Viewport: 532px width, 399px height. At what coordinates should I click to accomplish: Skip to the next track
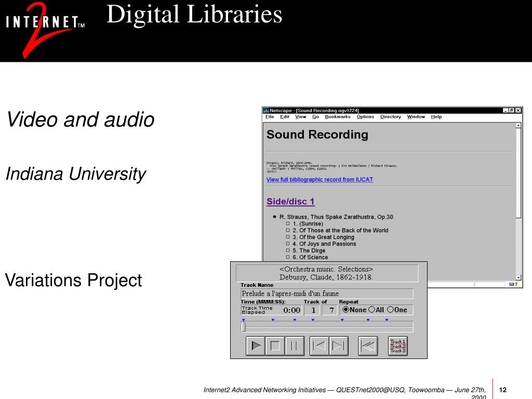point(339,345)
